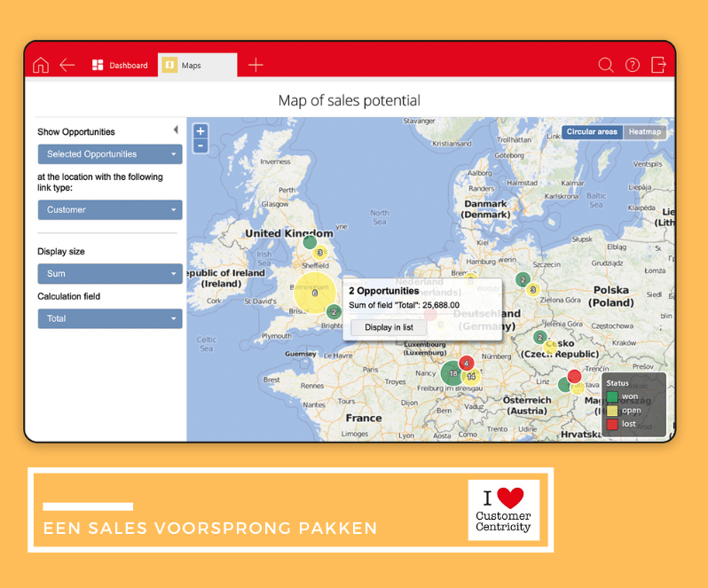Click the Calculation field label
Screen dimensions: 708x588
tap(68, 296)
